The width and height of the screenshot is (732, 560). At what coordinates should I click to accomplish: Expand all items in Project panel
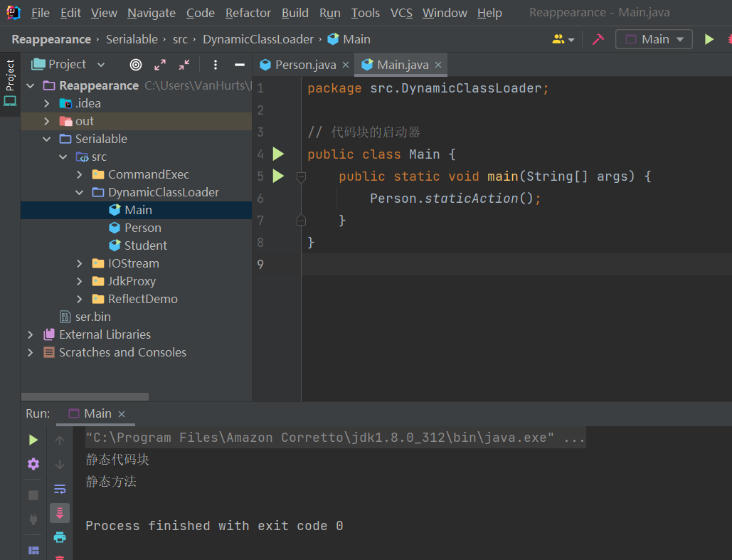pos(160,65)
